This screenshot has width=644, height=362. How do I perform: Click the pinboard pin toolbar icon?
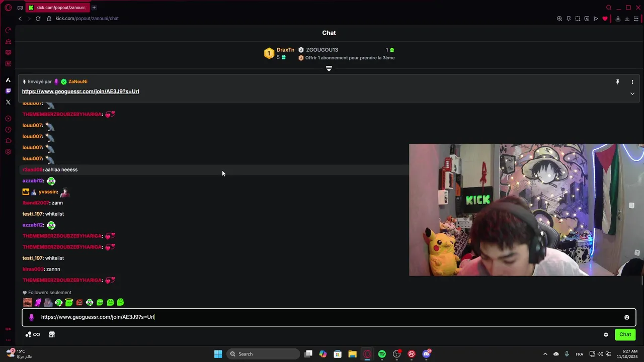point(569,19)
